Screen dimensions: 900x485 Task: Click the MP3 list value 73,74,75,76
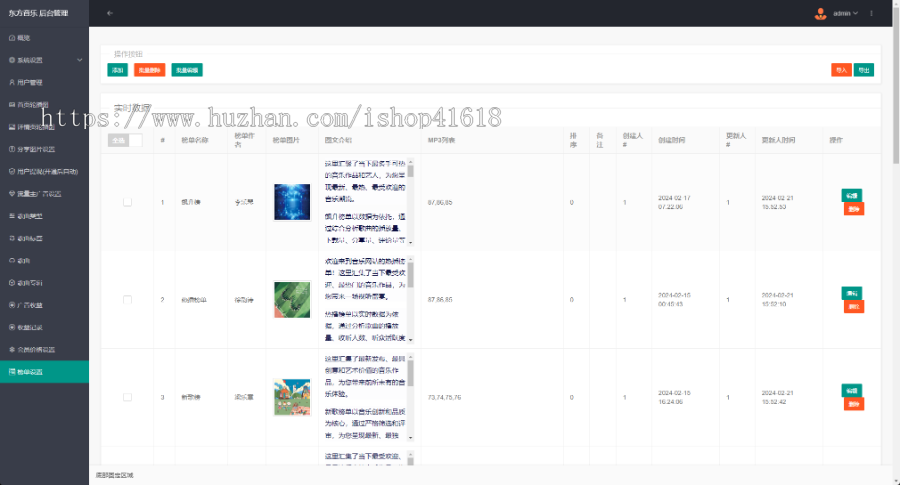(444, 397)
